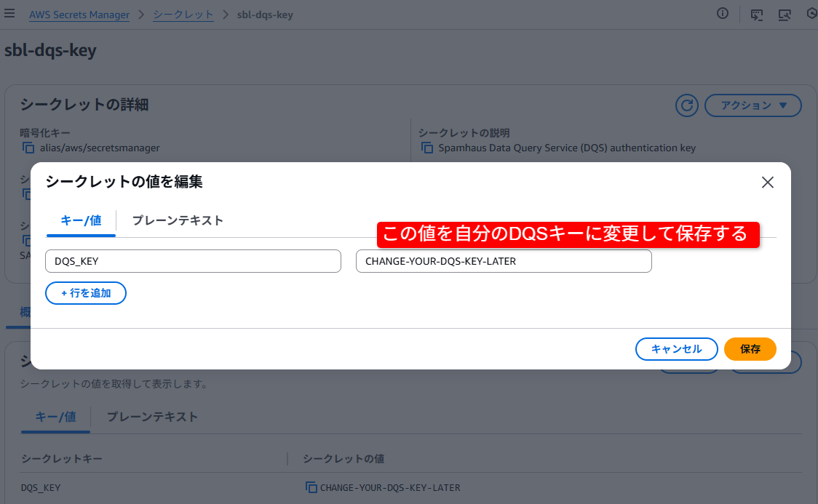Viewport: 818px width, 504px height.
Task: Select the background キー/値 tab
Action: click(x=56, y=417)
